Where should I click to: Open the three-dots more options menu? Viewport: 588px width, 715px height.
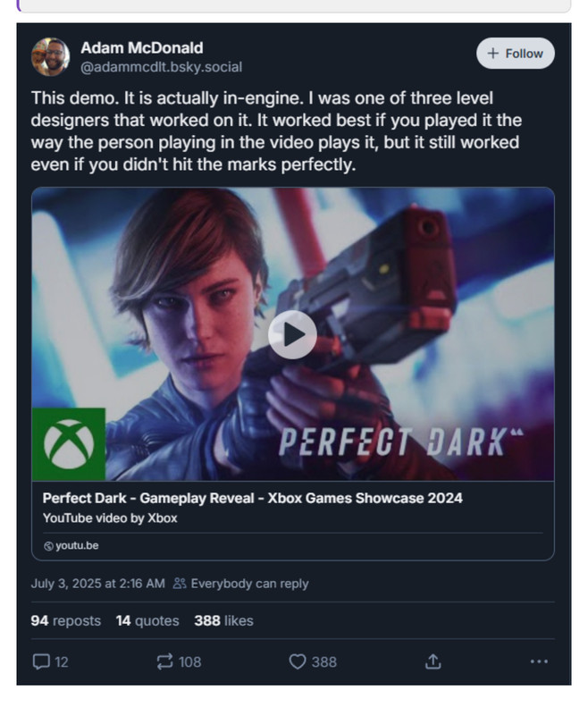(538, 661)
